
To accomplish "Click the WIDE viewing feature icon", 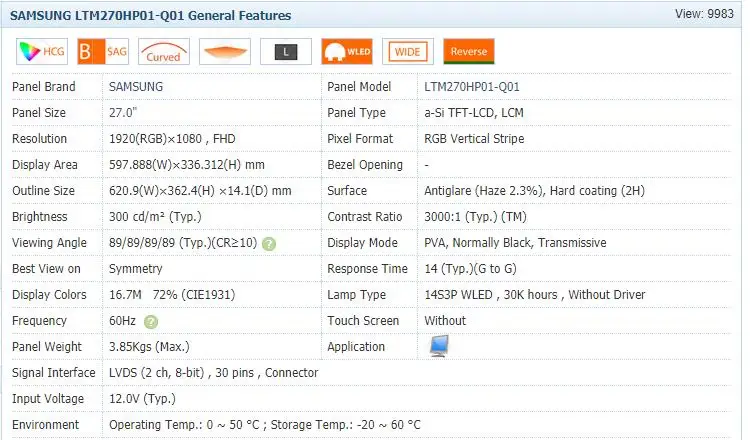I will coord(408,51).
